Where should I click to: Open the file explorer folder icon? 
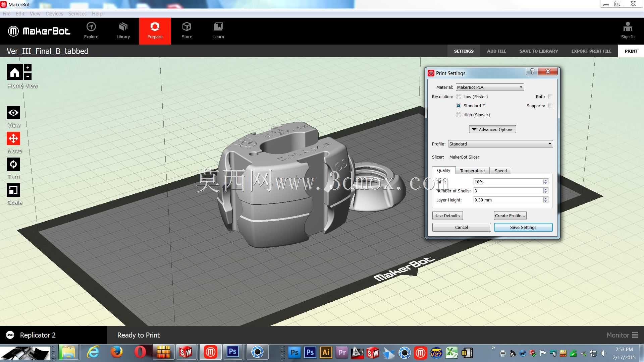[x=68, y=352]
